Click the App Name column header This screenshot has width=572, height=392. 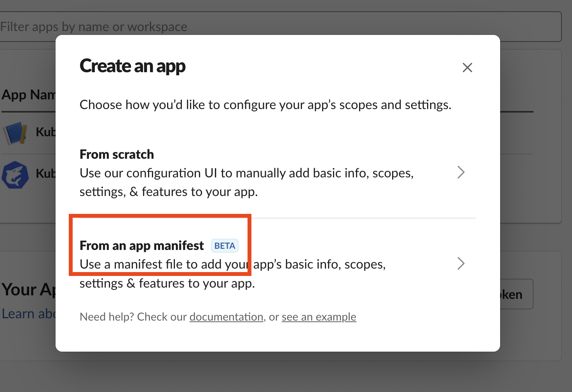tap(28, 95)
